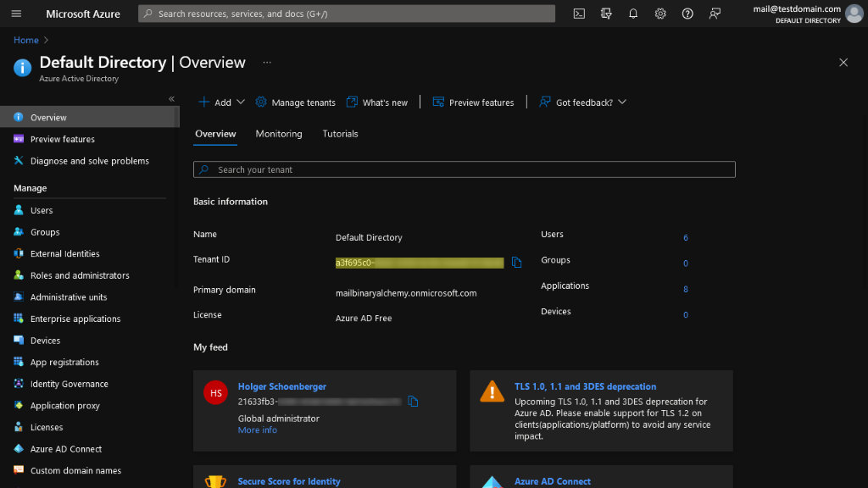This screenshot has height=488, width=868.
Task: Open the portal hamburger menu
Action: [x=16, y=14]
